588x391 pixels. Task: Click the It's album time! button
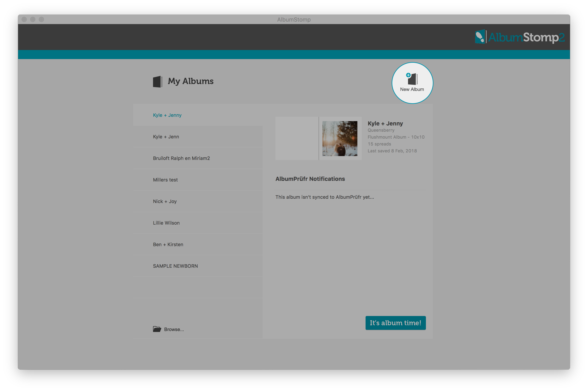tap(396, 323)
